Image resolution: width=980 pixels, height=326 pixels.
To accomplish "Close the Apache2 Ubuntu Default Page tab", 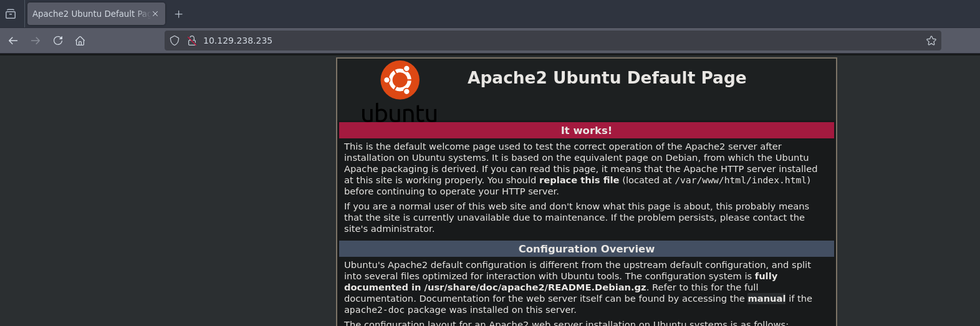I will click(x=155, y=14).
